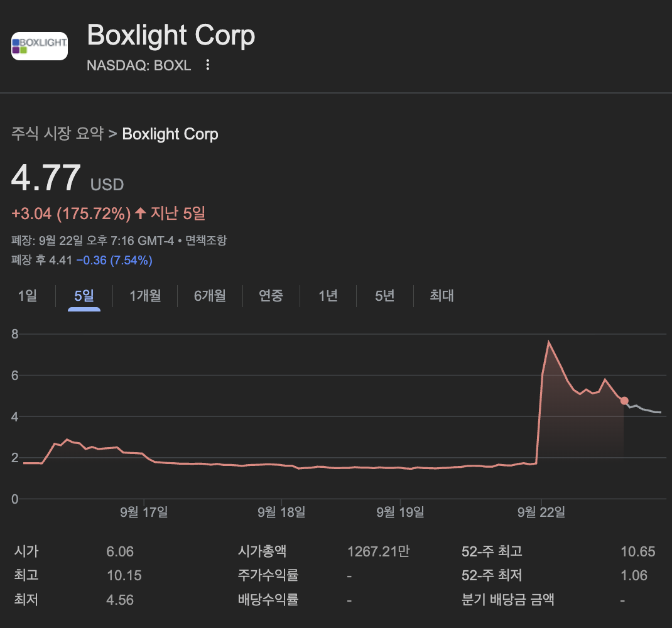Select the 5일 time range tab
Viewport: 672px width, 628px height.
coord(84,296)
